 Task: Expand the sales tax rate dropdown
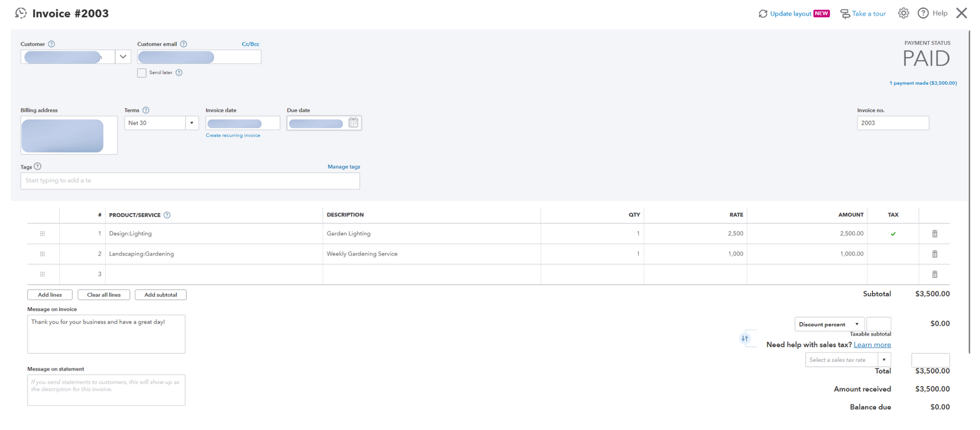point(884,360)
